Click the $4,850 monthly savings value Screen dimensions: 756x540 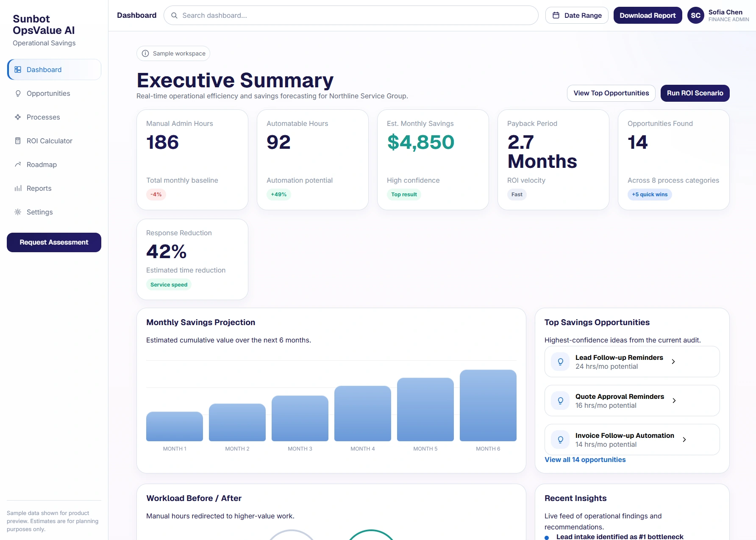tap(421, 142)
